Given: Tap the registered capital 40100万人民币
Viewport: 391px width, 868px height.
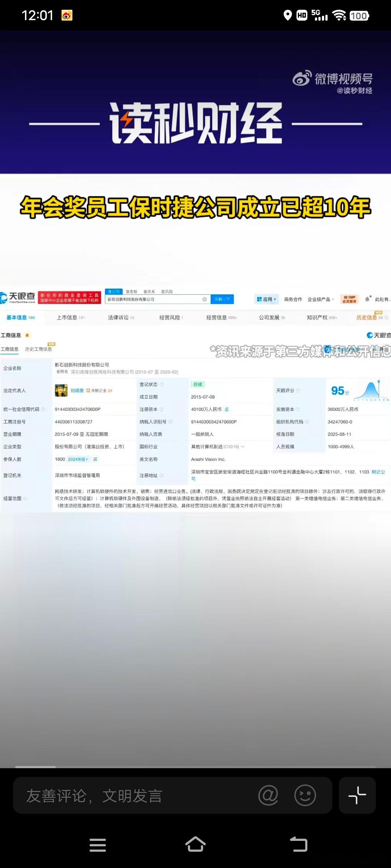Looking at the screenshot, I should [206, 409].
